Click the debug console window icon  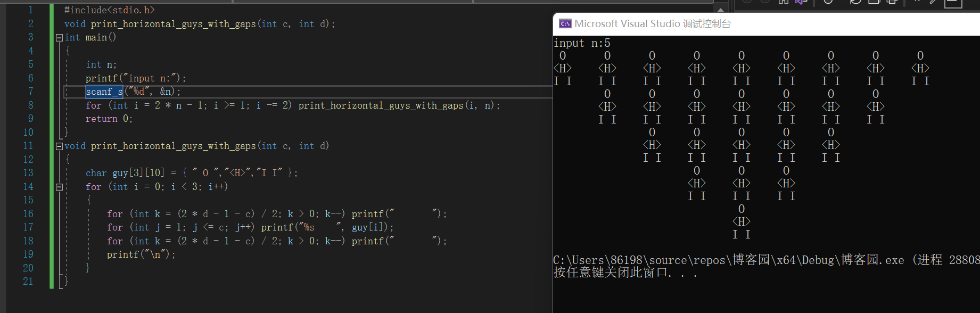(x=565, y=24)
